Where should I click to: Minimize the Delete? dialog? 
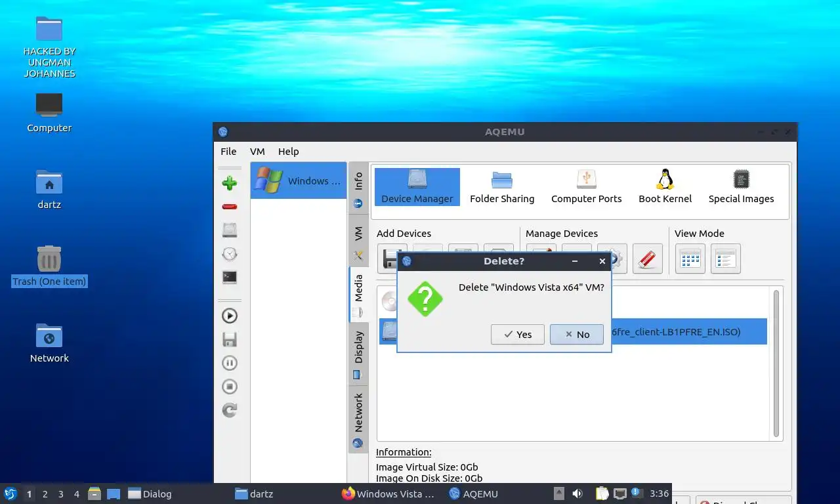click(575, 261)
